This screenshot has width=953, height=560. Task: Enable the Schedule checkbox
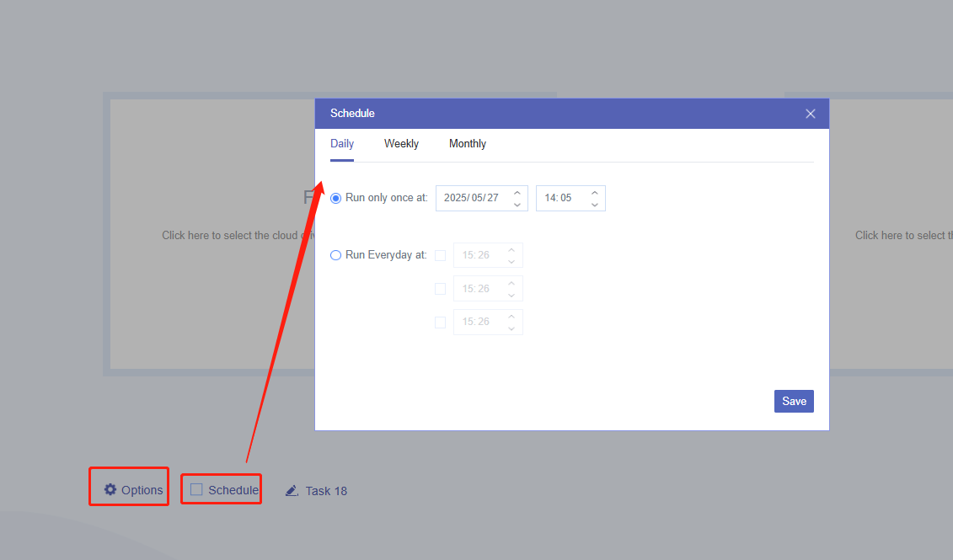[196, 490]
